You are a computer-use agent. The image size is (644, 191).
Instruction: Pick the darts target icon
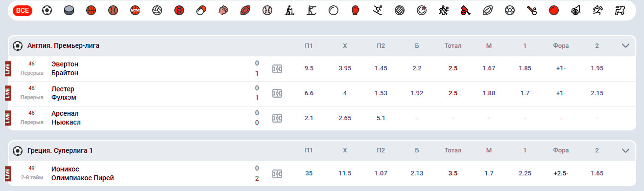point(421,10)
